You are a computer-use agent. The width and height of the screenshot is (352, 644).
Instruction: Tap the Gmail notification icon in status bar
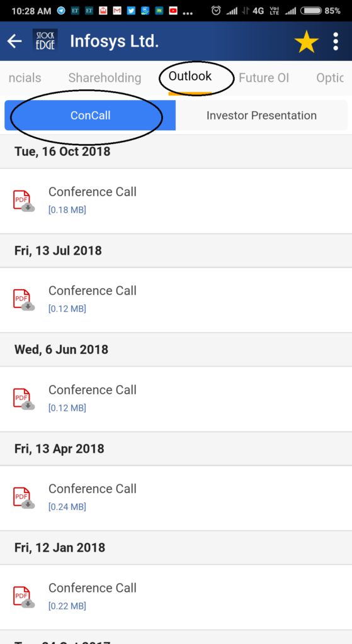[x=117, y=11]
